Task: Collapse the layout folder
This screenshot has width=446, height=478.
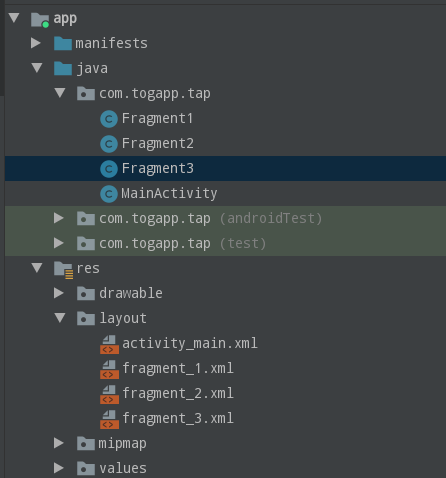Action: 60,318
